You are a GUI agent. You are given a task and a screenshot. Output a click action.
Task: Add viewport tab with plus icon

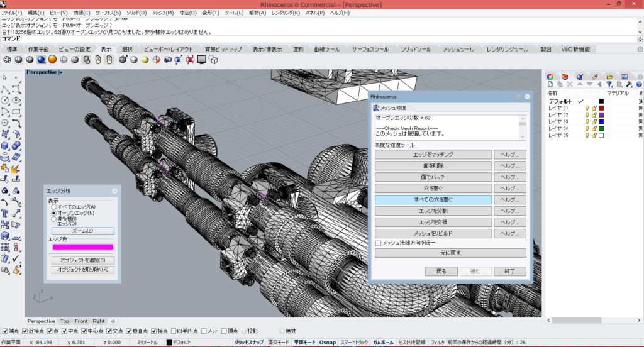[113, 321]
